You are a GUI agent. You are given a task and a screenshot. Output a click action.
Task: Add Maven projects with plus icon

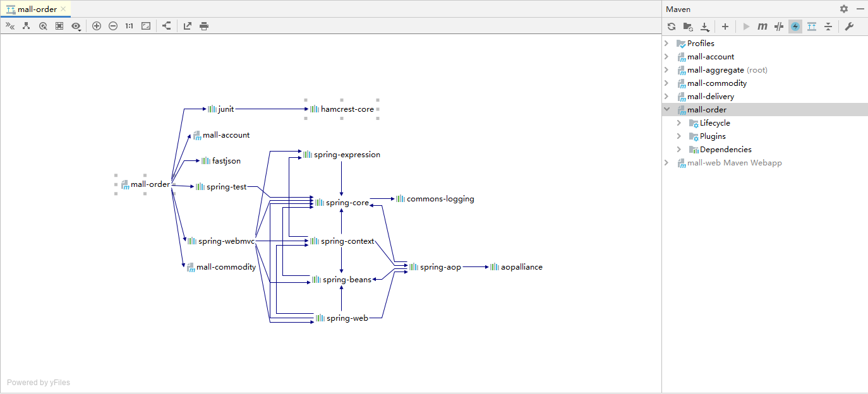point(725,27)
